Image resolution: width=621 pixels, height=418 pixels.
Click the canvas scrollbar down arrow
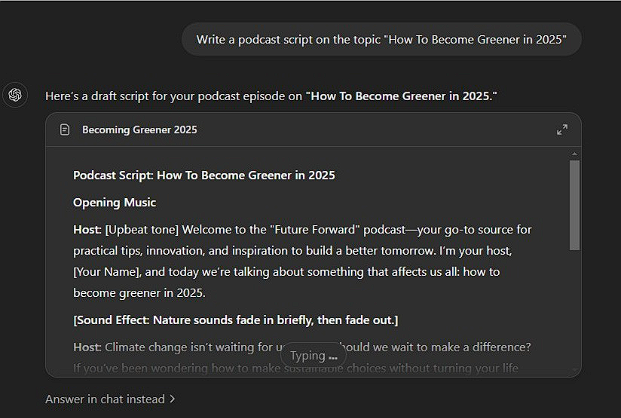pos(574,370)
